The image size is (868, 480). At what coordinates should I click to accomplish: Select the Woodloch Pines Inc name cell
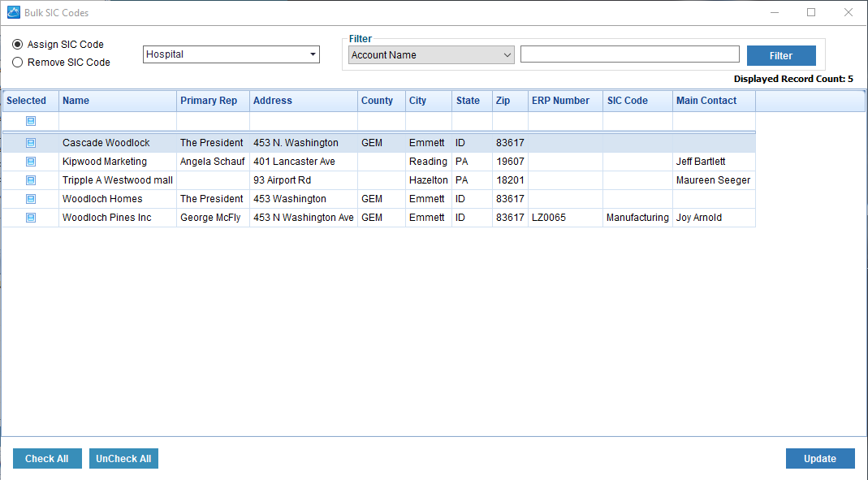118,218
